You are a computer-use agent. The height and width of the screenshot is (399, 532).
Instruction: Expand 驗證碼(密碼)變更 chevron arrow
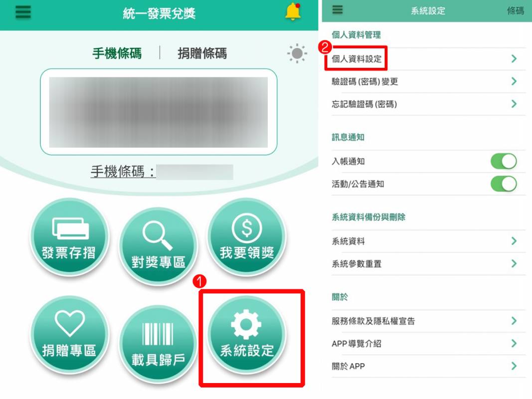[x=514, y=81]
